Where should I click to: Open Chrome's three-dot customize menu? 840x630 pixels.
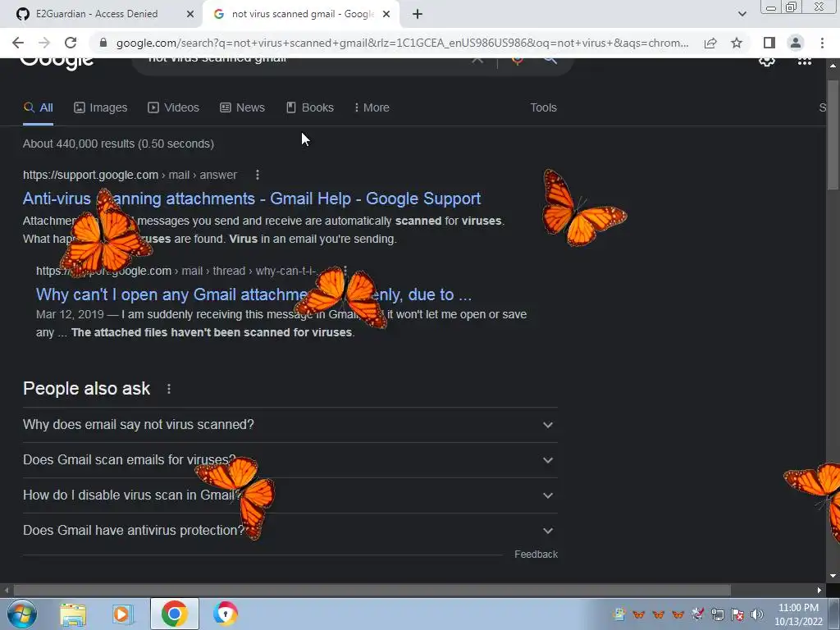822,43
